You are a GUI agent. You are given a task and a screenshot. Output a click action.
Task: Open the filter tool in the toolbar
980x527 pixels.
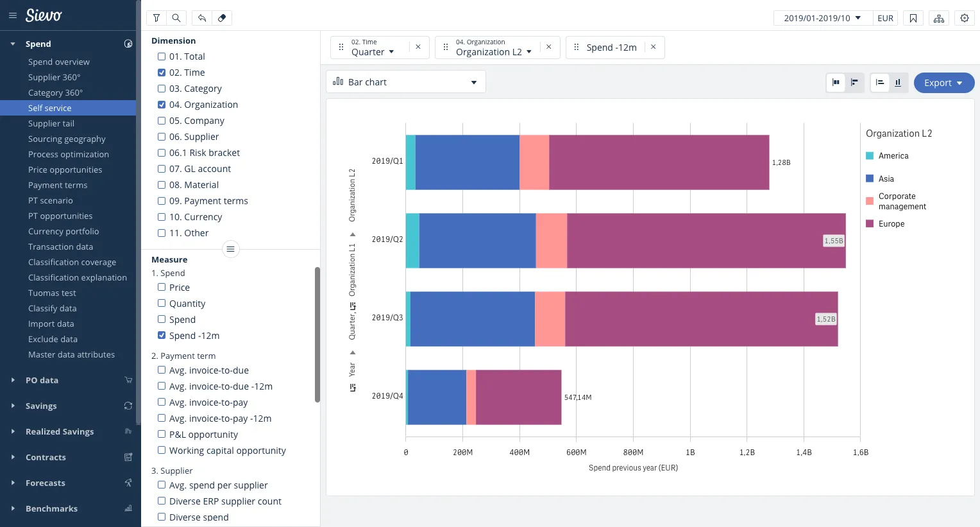coord(156,18)
